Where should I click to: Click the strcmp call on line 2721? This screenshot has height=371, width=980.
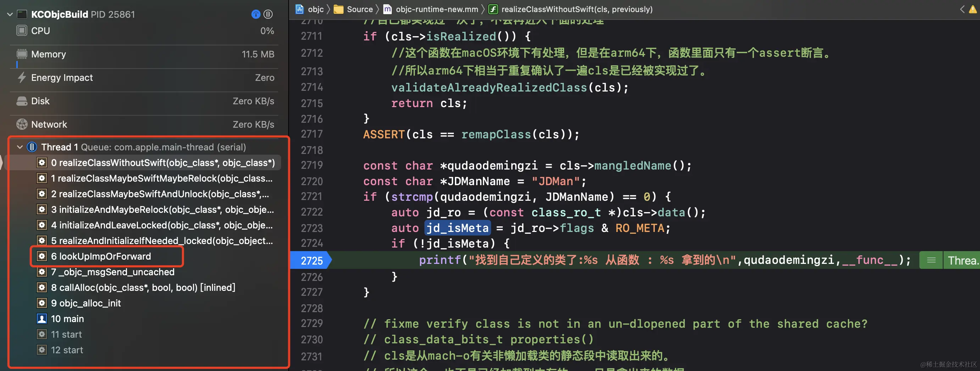click(412, 197)
